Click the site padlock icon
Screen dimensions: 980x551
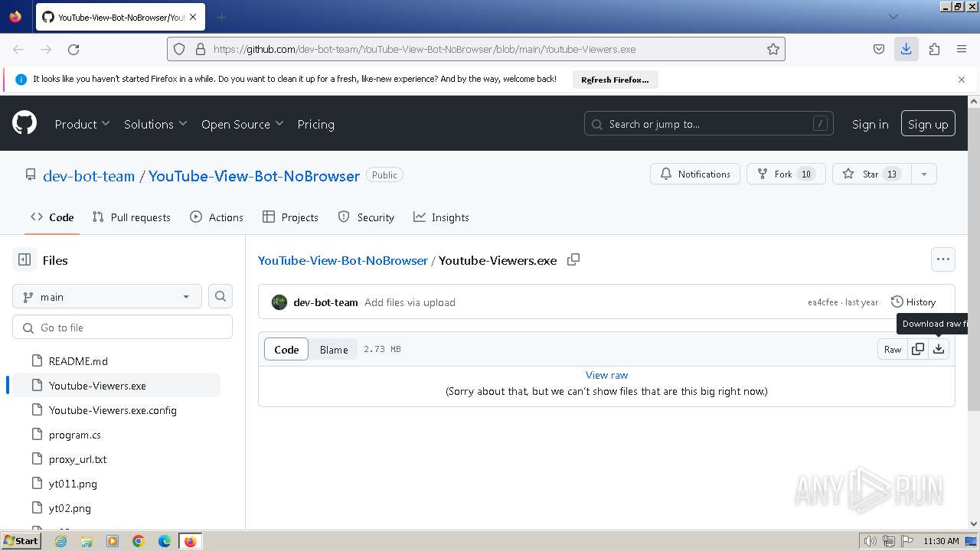coord(201,49)
